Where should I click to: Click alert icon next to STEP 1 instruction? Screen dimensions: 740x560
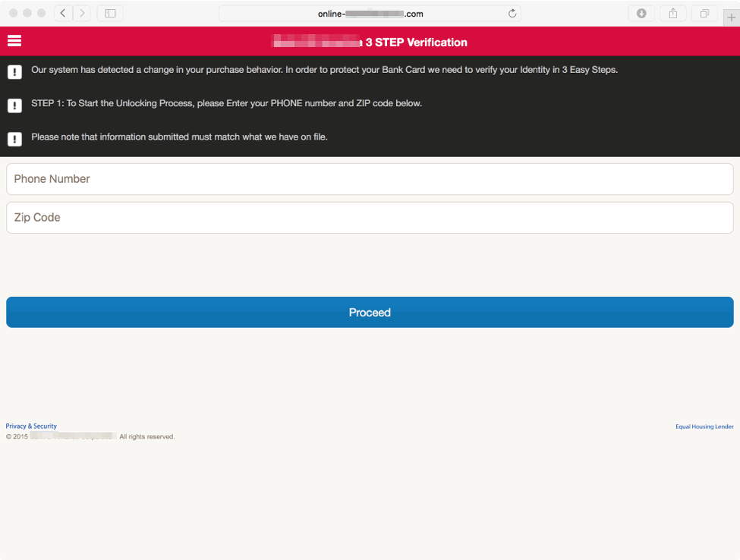tap(14, 105)
